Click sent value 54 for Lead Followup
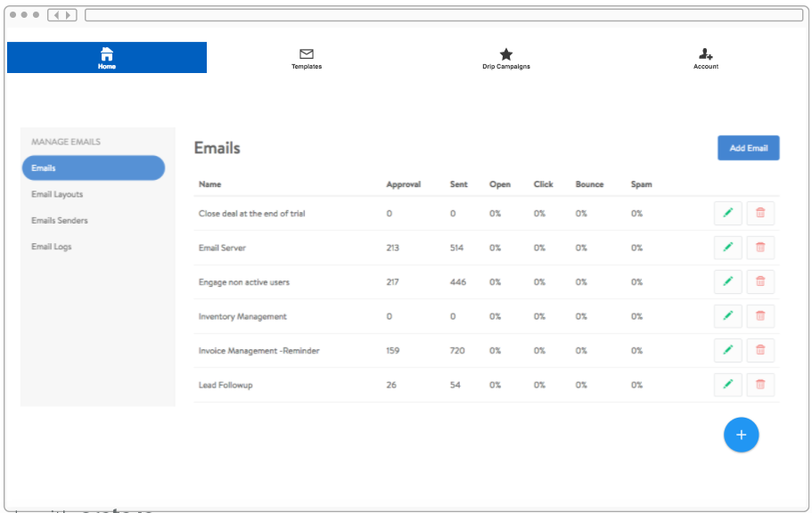The image size is (812, 513). 455,385
